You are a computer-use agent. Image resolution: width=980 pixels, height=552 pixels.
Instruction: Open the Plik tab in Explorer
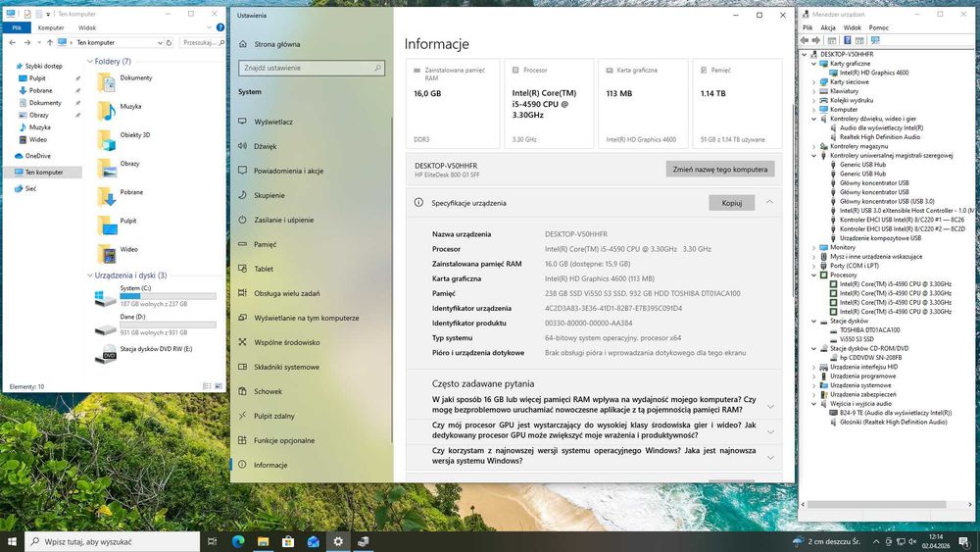tap(17, 27)
